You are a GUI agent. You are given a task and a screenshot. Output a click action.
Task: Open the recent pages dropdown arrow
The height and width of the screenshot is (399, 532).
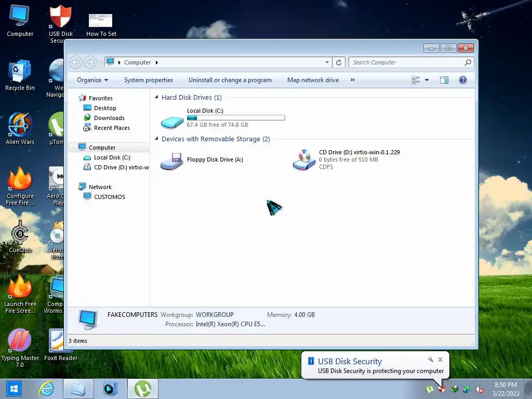(101, 63)
